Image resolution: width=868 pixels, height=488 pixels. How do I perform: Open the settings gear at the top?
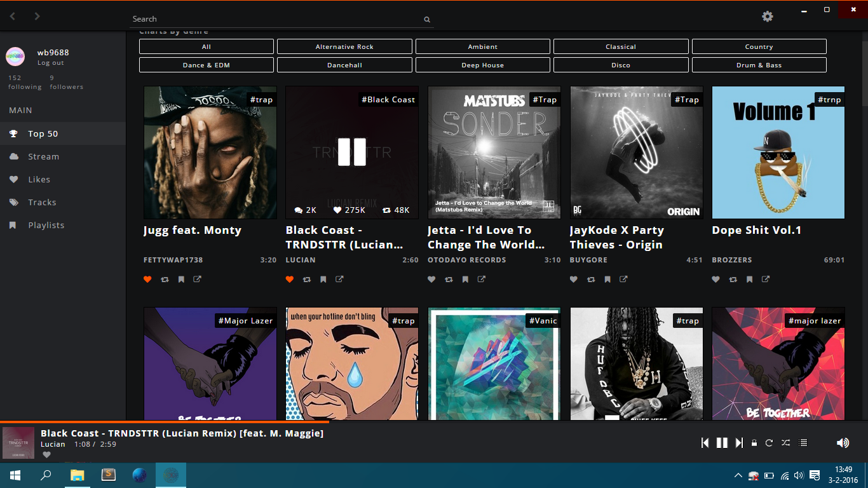pos(767,17)
